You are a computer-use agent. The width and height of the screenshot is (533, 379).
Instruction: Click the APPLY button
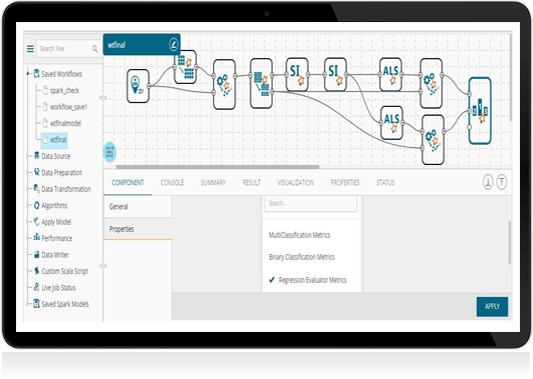(x=492, y=307)
